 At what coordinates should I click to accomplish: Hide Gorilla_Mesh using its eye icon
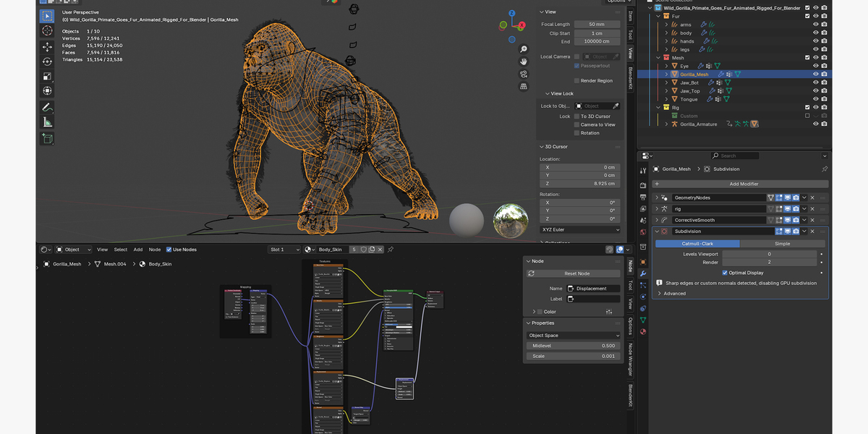point(816,74)
